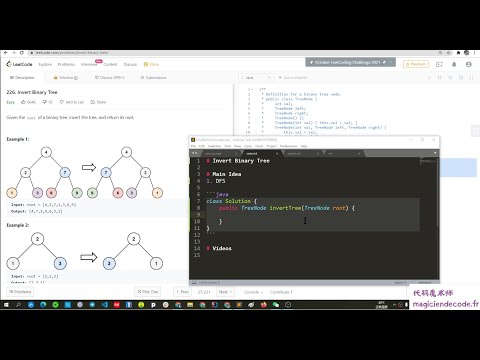
Task: Open the playground icon next to Premium
Action: tap(439, 64)
